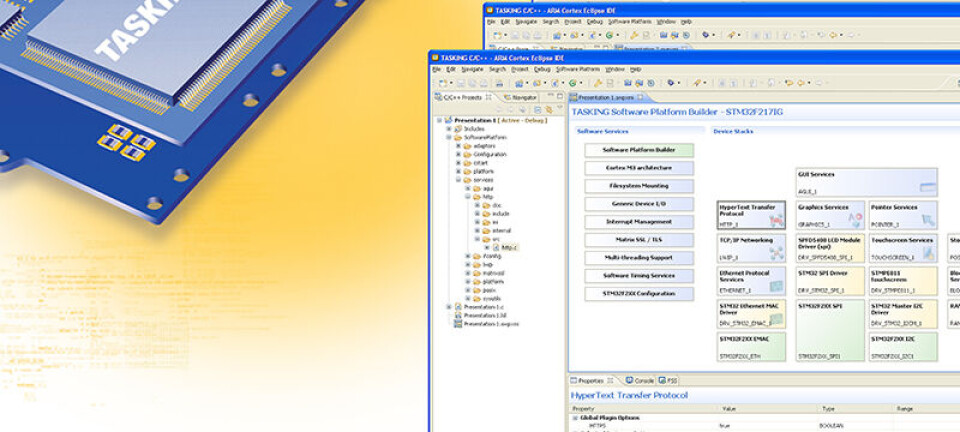Viewport: 960px width, 432px height.
Task: Select the GUI Services device block
Action: 866,182
